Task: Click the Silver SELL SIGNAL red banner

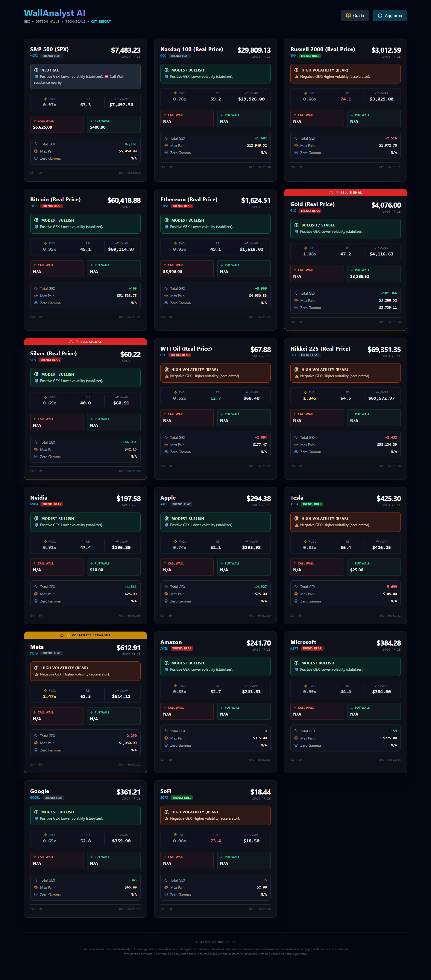Action: 85,342
